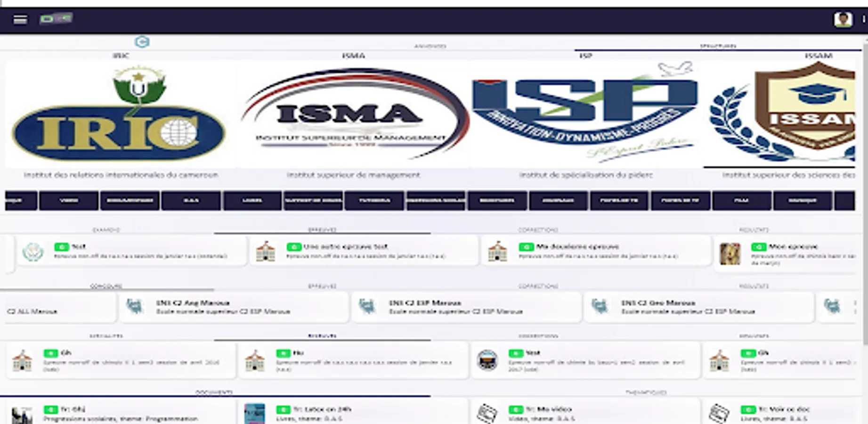Click the blue refresh icon above IRIC
The image size is (868, 424).
coord(142,42)
